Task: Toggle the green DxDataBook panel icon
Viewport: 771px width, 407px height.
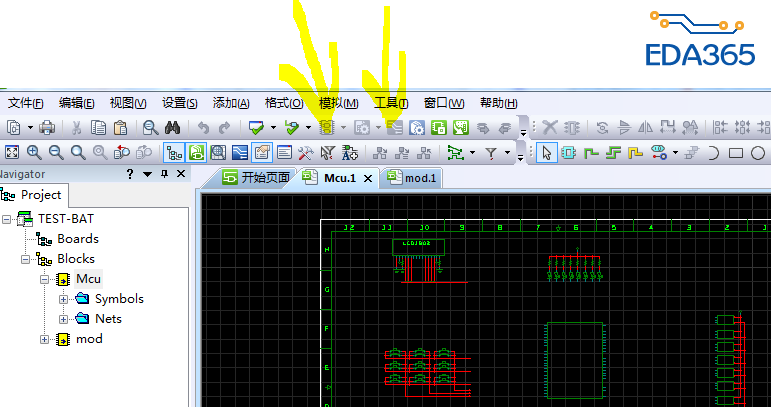Action: click(x=196, y=153)
